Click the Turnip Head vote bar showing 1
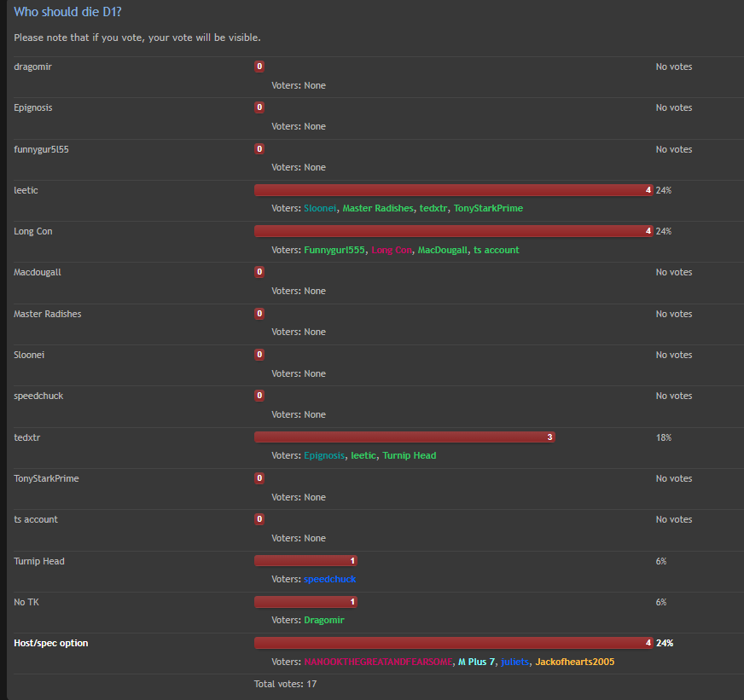The width and height of the screenshot is (744, 700). [x=305, y=560]
